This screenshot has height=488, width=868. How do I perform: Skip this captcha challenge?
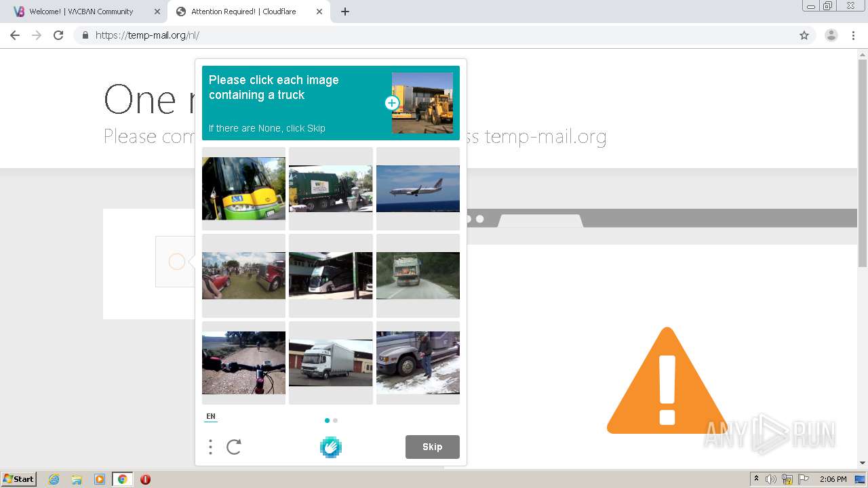click(432, 447)
